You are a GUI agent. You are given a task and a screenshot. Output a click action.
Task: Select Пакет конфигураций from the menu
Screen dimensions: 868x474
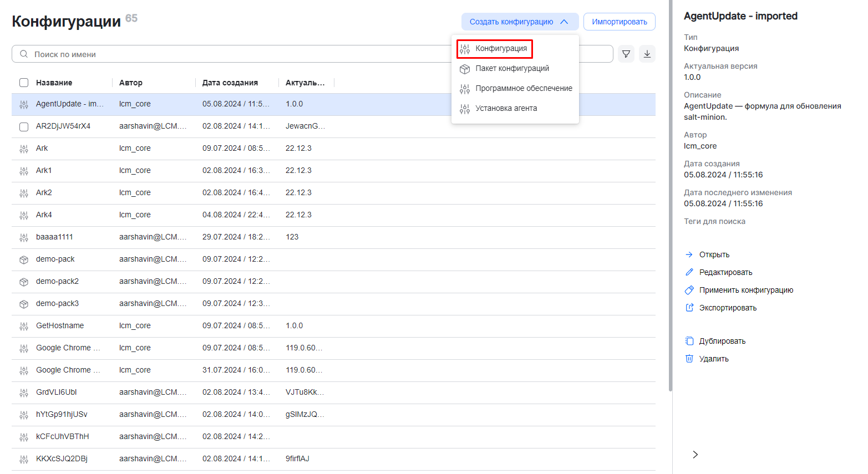(x=512, y=68)
